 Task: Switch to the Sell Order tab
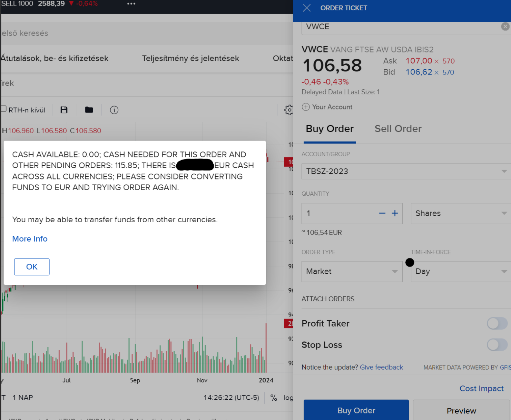tap(398, 129)
